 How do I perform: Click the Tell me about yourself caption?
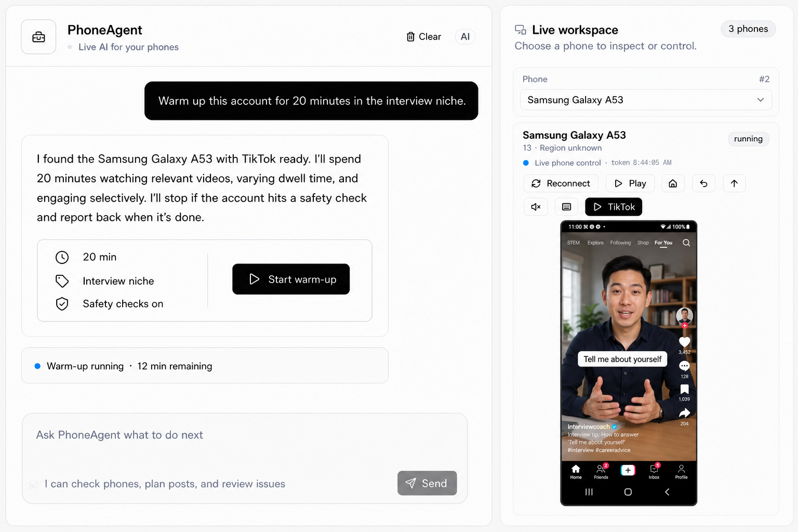622,359
